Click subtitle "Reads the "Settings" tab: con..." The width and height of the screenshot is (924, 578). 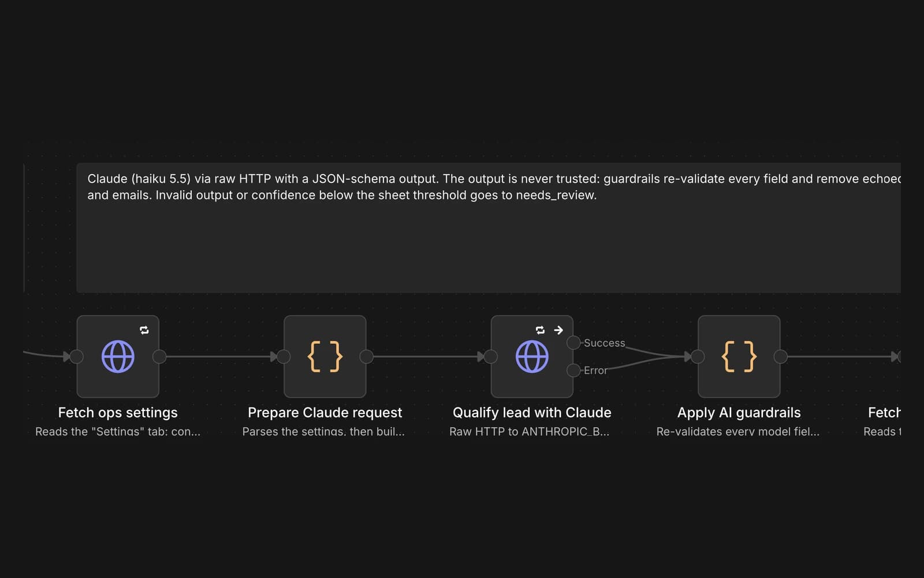pyautogui.click(x=118, y=432)
